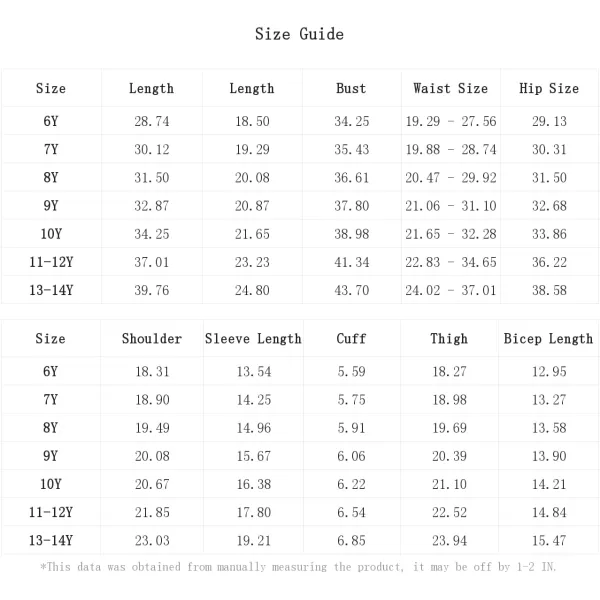Click the hip size value 38.58
Viewport: 600px width, 600px height.
coord(549,290)
